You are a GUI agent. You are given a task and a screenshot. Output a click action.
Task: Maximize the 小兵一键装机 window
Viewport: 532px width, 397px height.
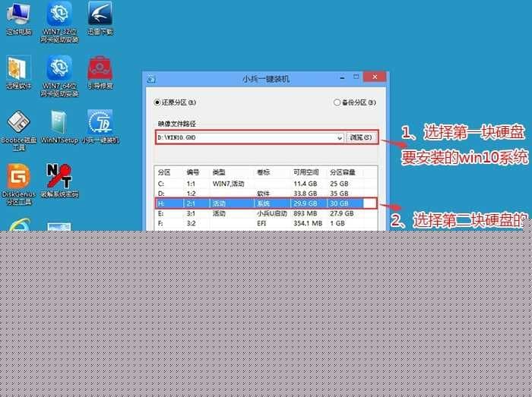[x=356, y=77]
